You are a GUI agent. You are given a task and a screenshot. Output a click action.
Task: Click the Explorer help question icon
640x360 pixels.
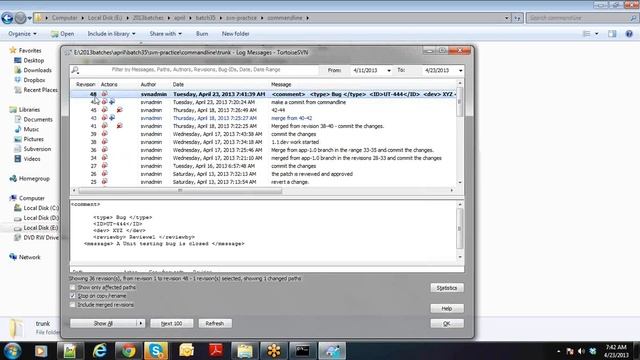click(629, 34)
